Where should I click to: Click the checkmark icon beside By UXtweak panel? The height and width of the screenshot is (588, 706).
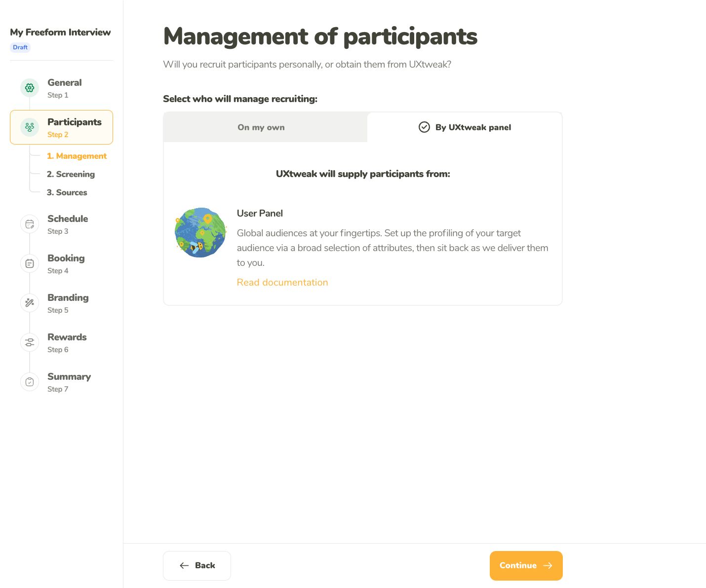pos(424,127)
